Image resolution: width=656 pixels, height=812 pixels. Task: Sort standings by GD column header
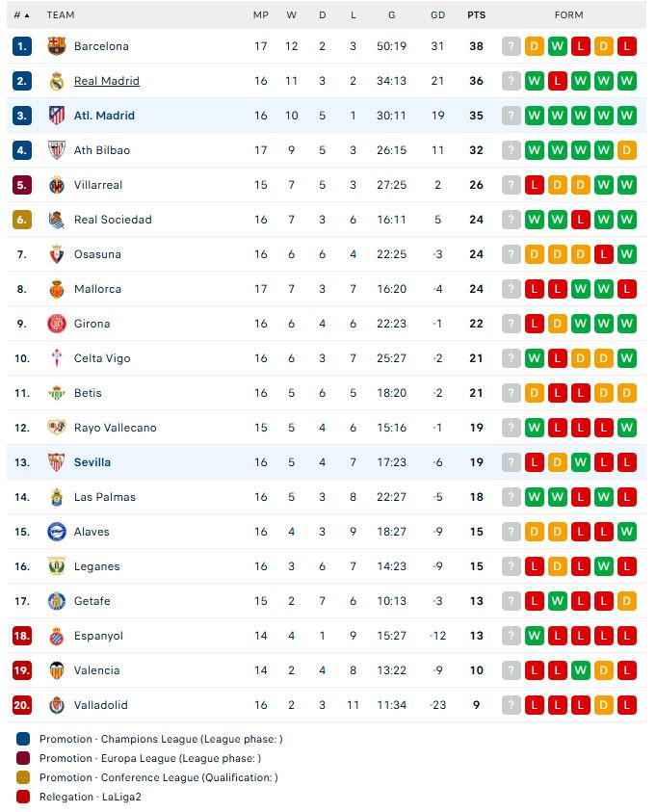438,15
